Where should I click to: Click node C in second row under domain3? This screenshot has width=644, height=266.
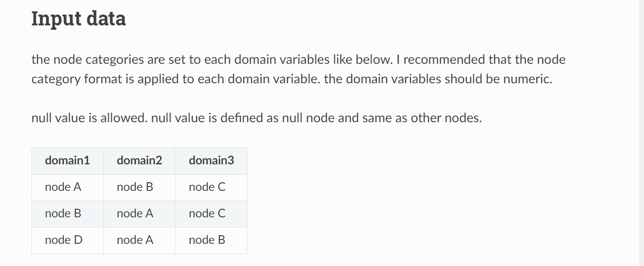[x=207, y=214]
